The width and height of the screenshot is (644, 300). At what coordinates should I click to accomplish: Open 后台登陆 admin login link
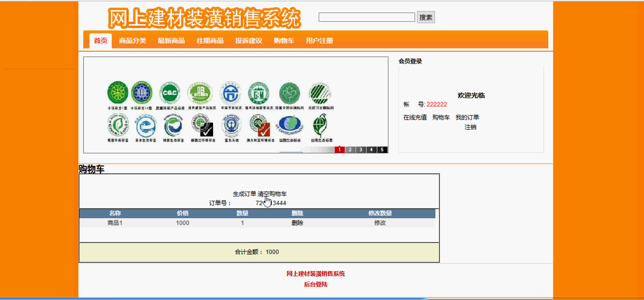coord(316,284)
